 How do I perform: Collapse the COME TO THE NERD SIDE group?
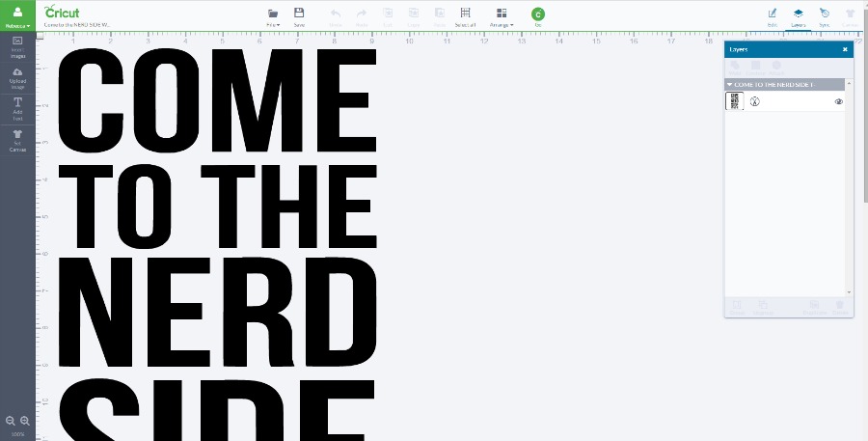[730, 85]
